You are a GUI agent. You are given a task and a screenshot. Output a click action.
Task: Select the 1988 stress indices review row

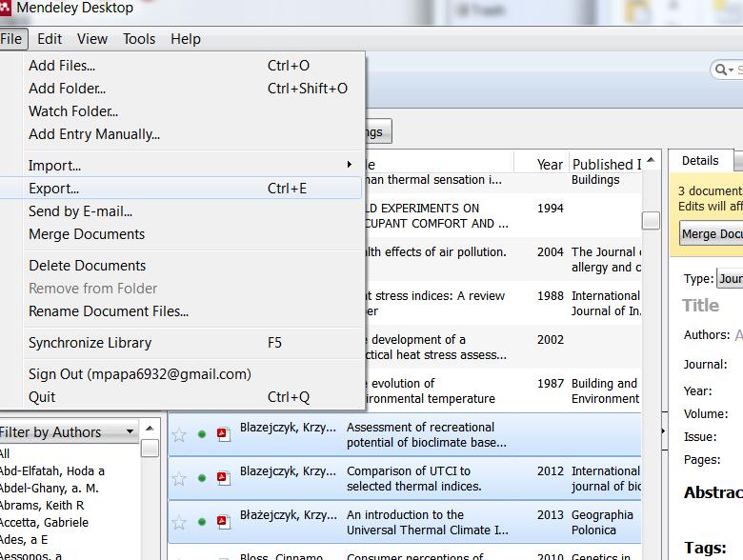pos(502,303)
